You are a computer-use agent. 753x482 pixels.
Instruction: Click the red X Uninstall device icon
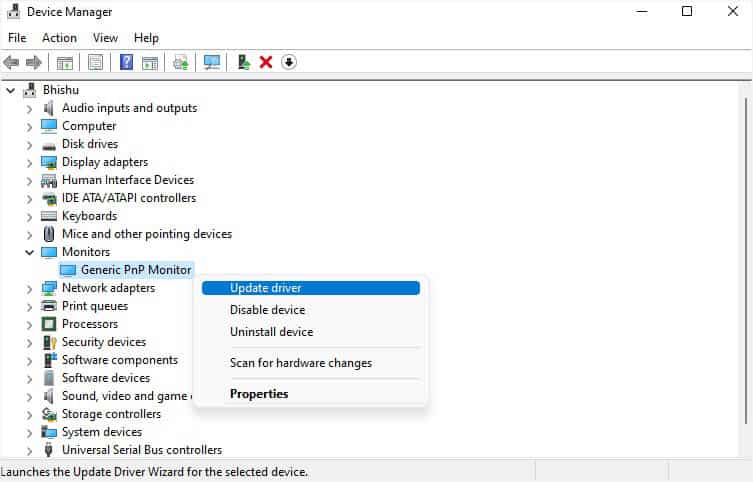(x=266, y=62)
